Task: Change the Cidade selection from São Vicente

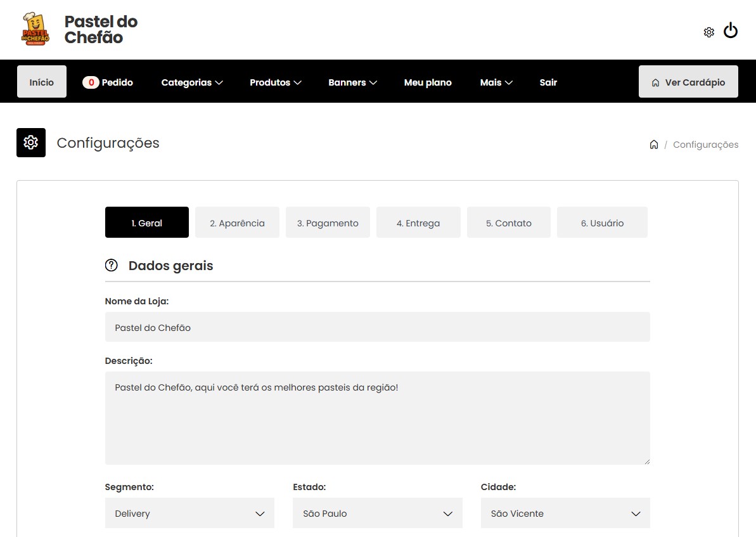Action: 565,513
